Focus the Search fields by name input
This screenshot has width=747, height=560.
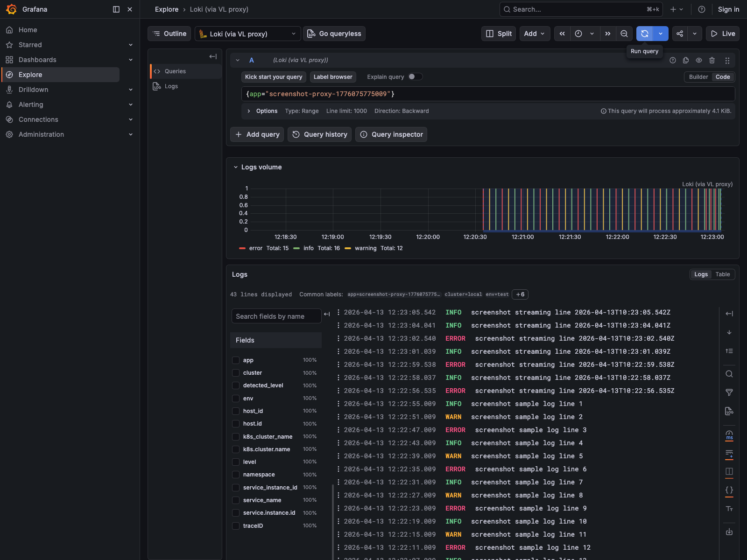point(276,316)
